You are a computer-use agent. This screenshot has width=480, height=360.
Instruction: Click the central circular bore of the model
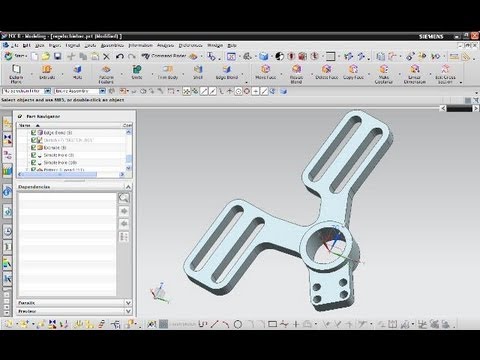tap(328, 246)
